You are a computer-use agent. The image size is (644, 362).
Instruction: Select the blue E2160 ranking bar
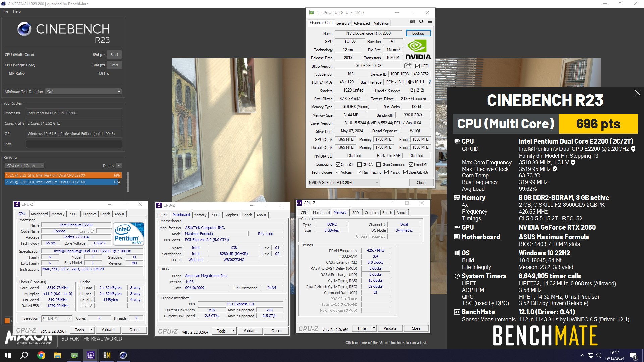pyautogui.click(x=61, y=182)
